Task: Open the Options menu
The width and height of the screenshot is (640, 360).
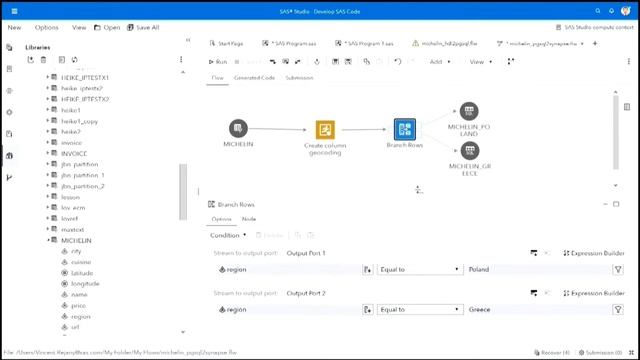Action: tap(47, 27)
